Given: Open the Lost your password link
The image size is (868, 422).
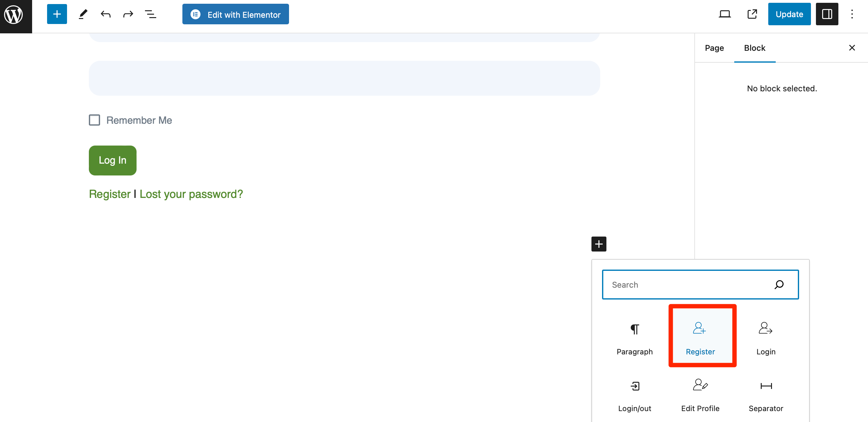Looking at the screenshot, I should click(x=191, y=194).
